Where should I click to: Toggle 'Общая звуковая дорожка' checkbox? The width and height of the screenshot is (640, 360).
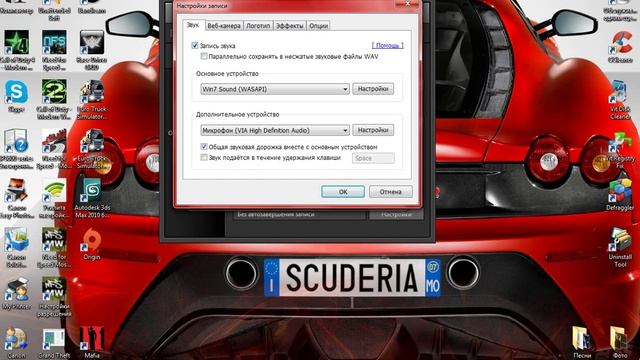click(x=204, y=147)
